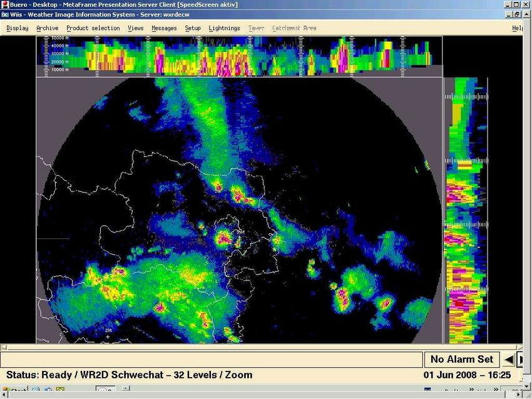This screenshot has height=399, width=532.
Task: Click the right vertical cross-section panel
Action: point(465,210)
